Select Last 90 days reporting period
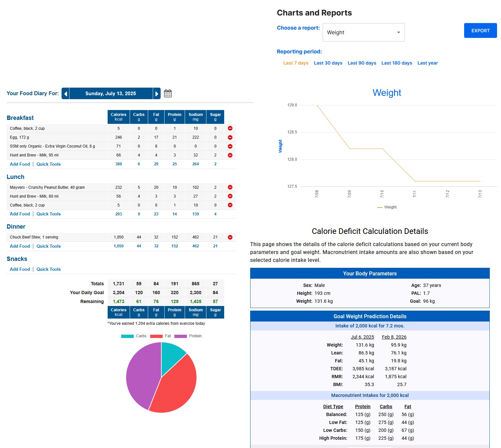Image resolution: width=501 pixels, height=448 pixels. 362,63
